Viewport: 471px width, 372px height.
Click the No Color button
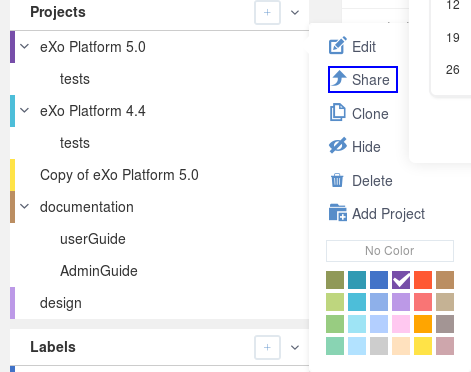390,251
